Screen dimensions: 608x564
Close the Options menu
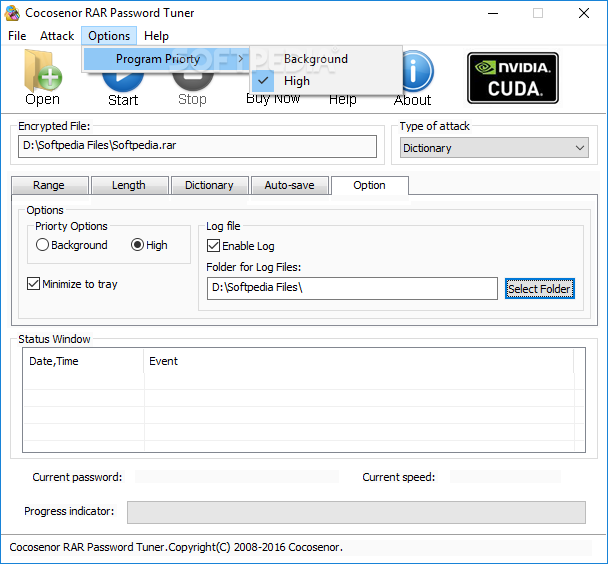[109, 36]
